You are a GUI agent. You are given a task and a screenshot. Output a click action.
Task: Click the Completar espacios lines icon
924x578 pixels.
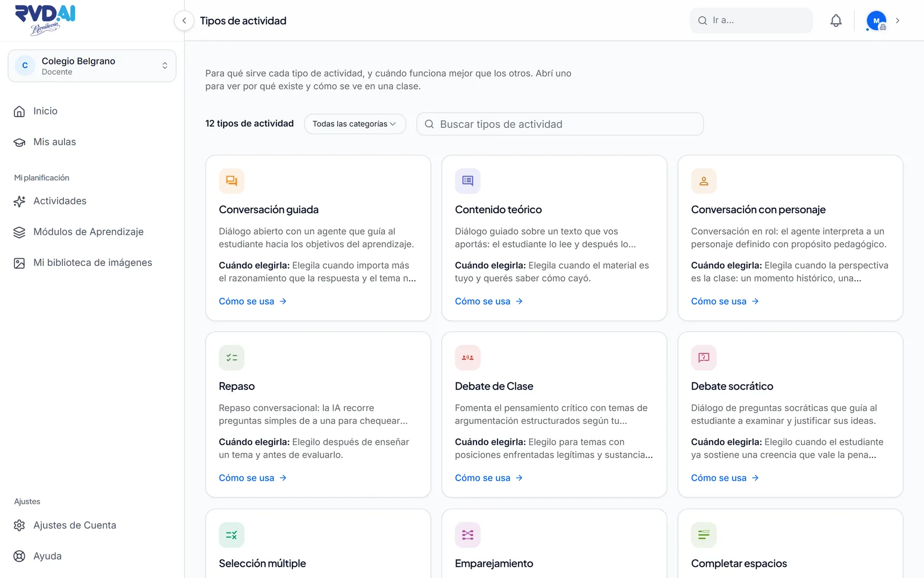(x=704, y=535)
